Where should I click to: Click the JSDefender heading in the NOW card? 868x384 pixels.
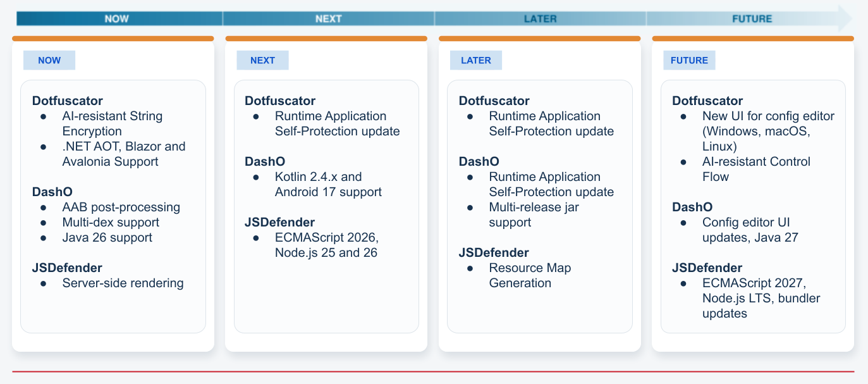(67, 268)
